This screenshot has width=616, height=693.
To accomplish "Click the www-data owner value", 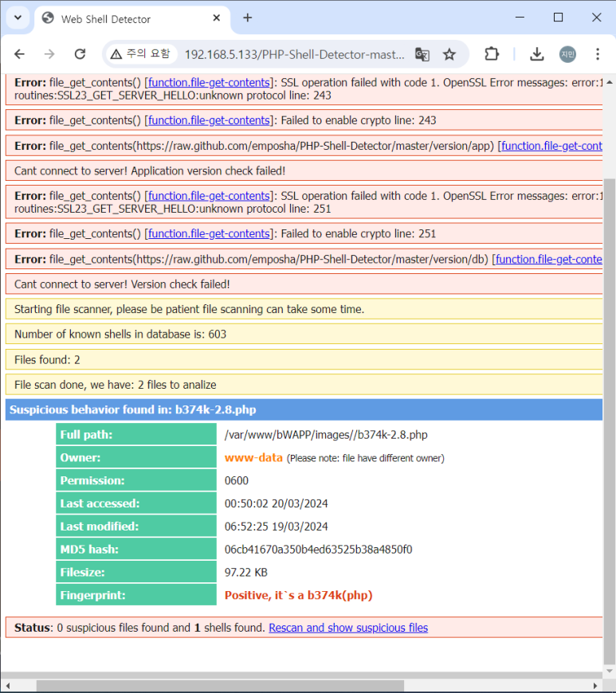I will (x=253, y=458).
